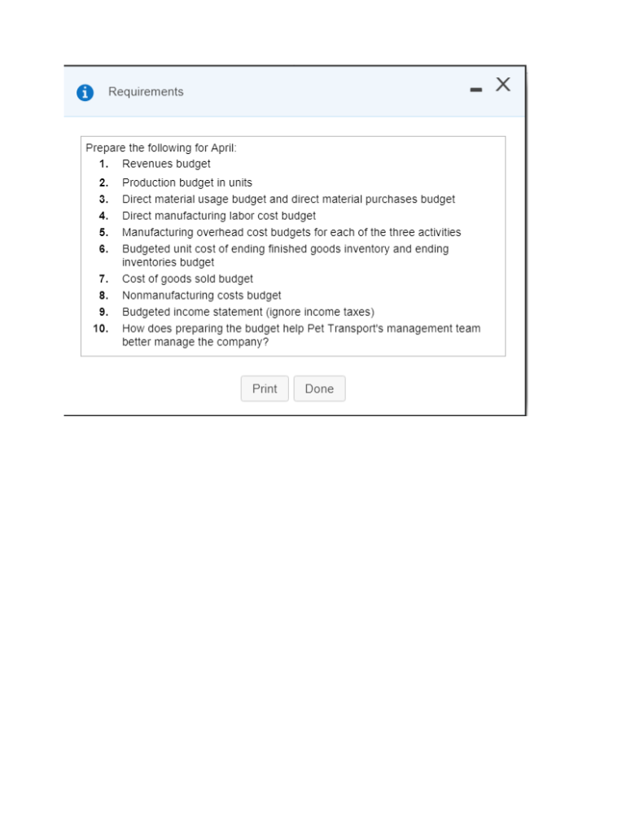
Task: Select Cost of goods sold budget
Action: (x=188, y=279)
